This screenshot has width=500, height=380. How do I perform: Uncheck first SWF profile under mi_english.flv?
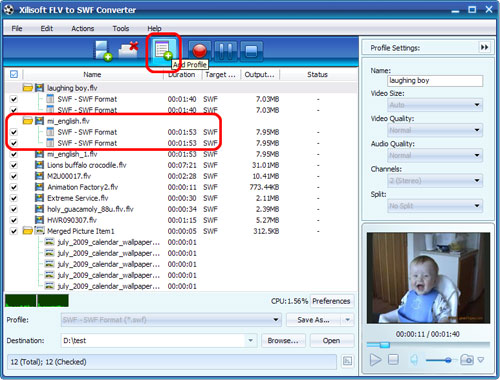(14, 132)
